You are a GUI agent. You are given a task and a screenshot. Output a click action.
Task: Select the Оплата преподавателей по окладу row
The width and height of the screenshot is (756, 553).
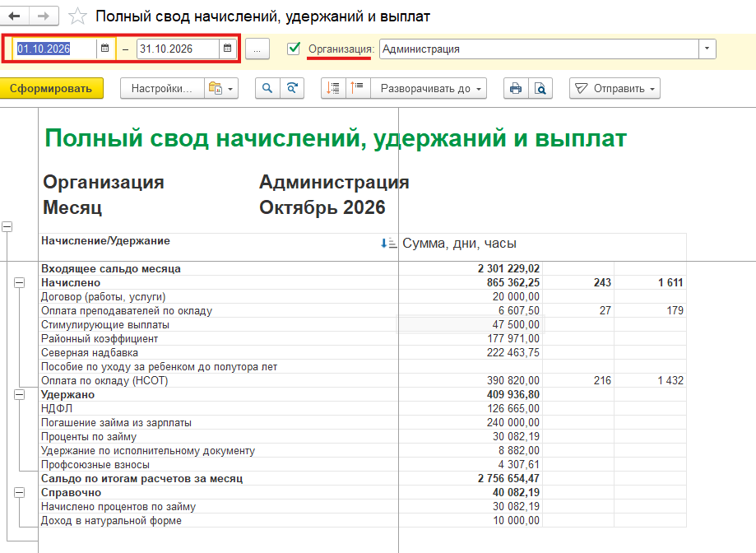(x=362, y=310)
